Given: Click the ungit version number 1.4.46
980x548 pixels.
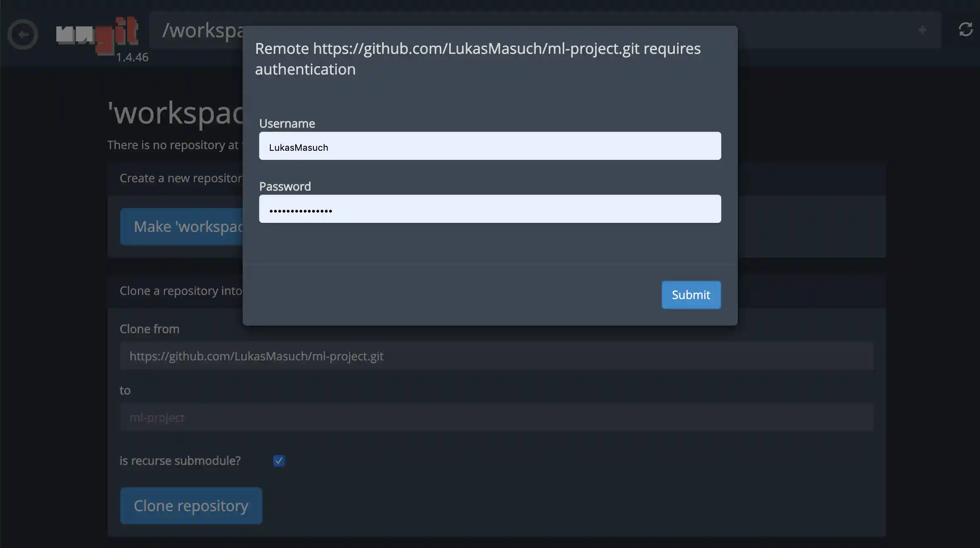Looking at the screenshot, I should (x=132, y=57).
